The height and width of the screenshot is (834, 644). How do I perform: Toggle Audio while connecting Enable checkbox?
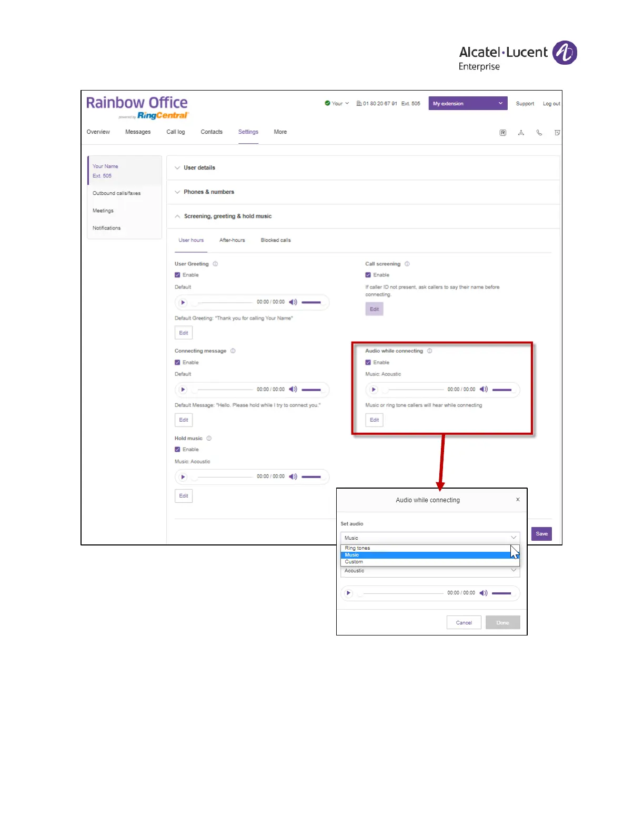(x=368, y=362)
